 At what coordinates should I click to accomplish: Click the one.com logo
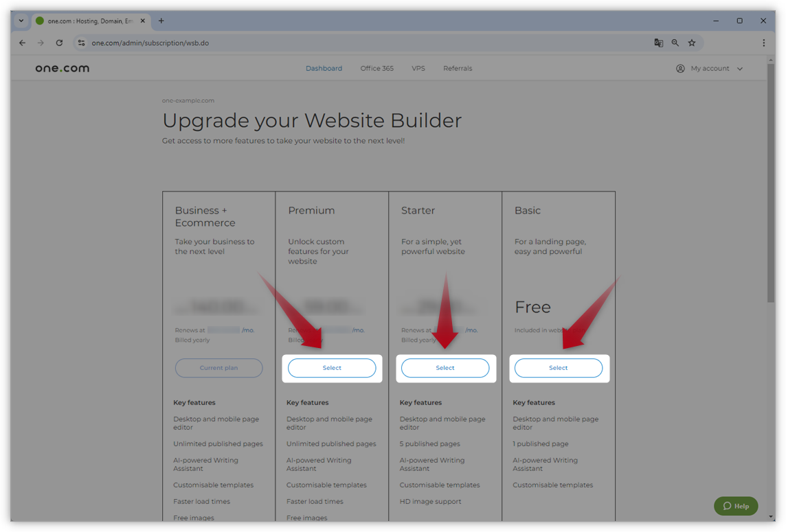pos(63,69)
